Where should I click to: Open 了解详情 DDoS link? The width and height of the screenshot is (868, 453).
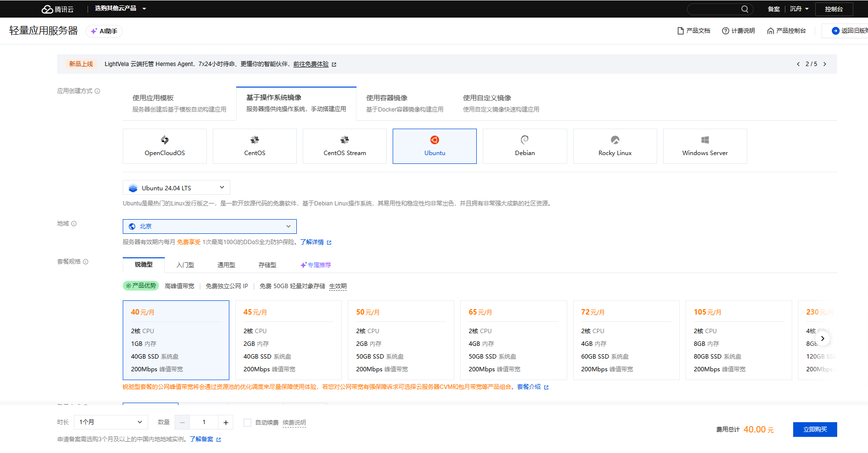tap(316, 242)
